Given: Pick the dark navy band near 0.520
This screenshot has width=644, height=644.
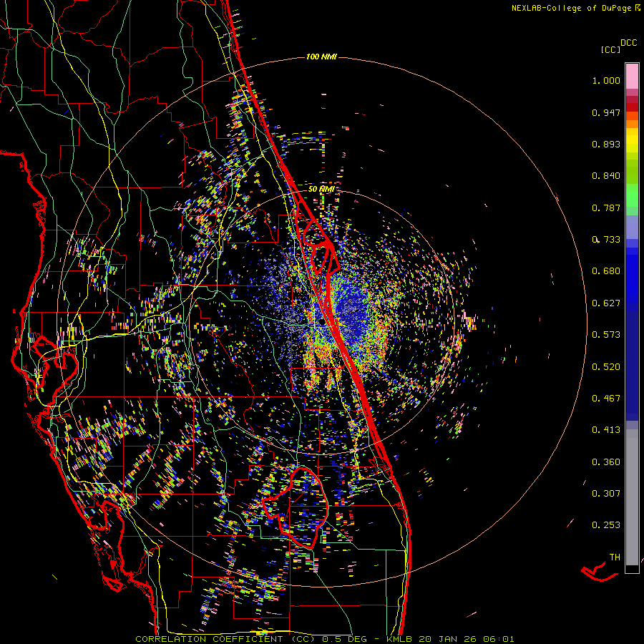Looking at the screenshot, I should [x=632, y=366].
